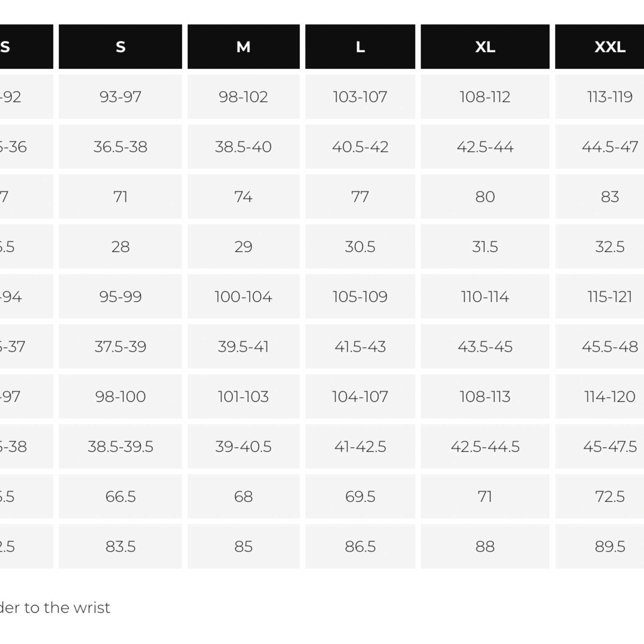Image resolution: width=644 pixels, height=644 pixels.
Task: Click the 114-120 cell
Action: [600, 396]
